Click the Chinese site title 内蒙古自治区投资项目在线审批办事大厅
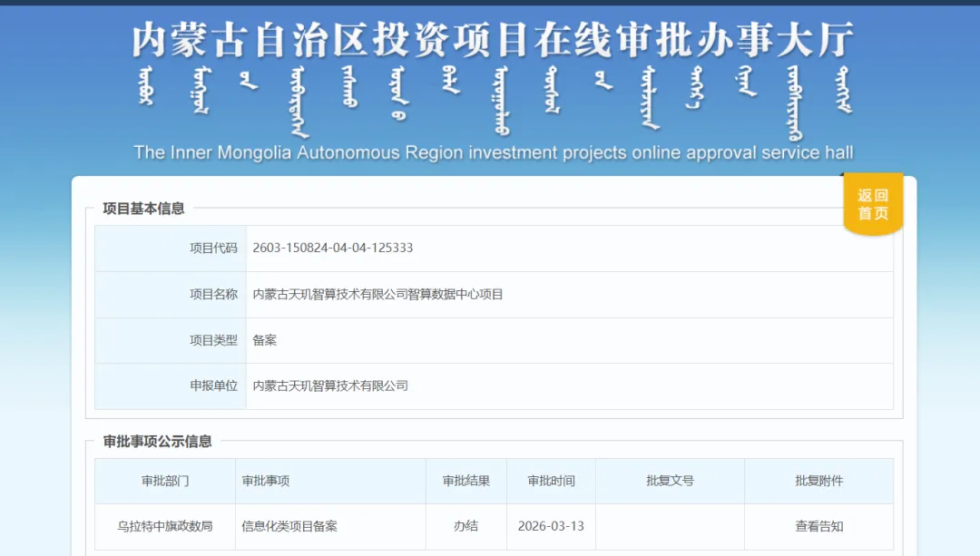This screenshot has width=980, height=556. [493, 39]
